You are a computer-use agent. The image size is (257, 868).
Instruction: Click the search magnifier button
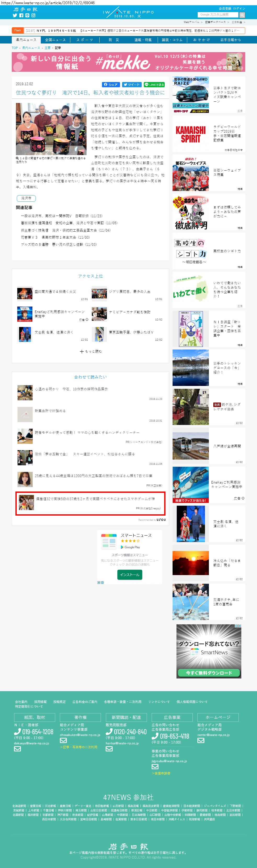click(242, 15)
